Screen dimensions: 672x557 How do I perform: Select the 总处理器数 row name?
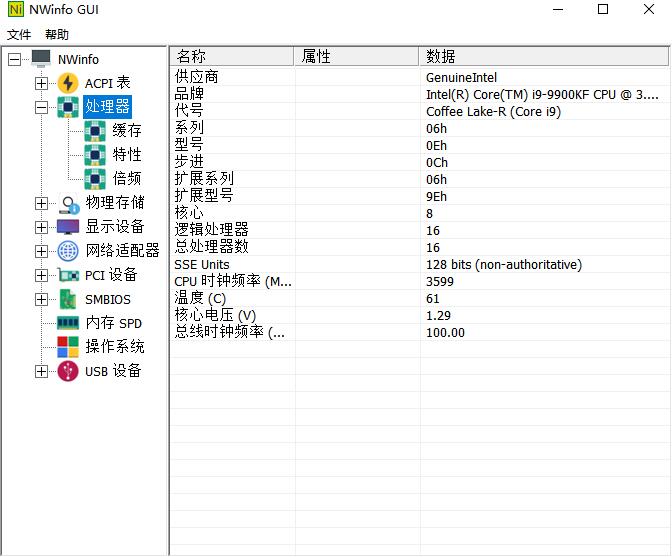tap(211, 247)
